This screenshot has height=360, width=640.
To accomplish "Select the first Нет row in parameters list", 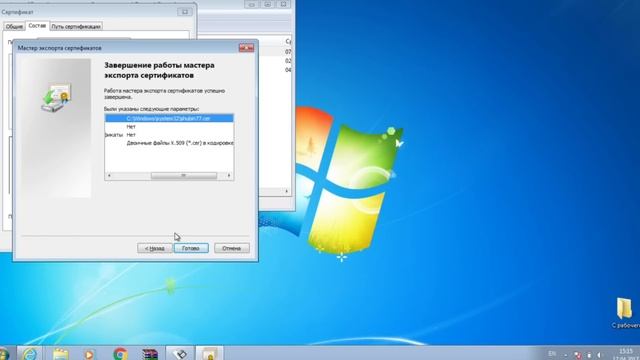I will point(169,127).
